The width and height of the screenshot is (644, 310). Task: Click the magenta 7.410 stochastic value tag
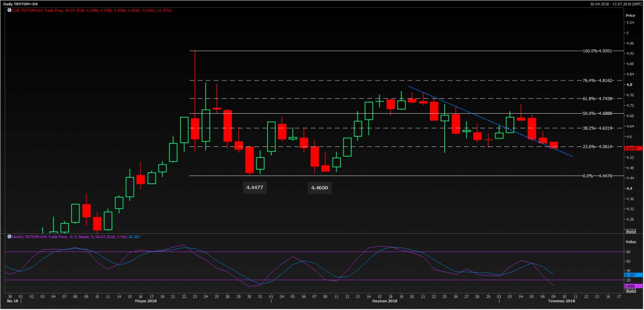pos(631,286)
